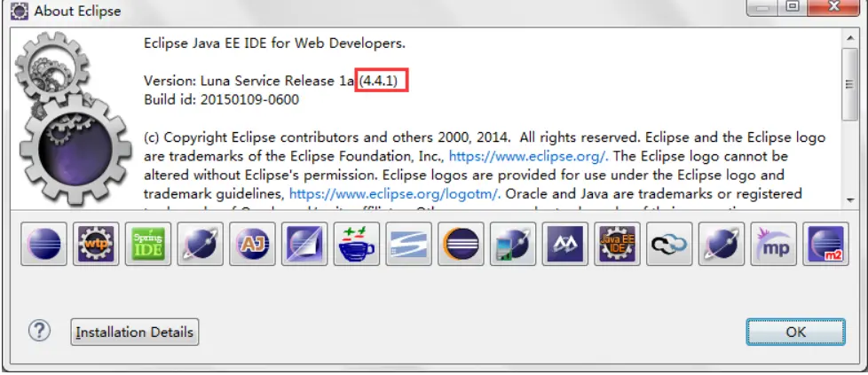
Task: Click the planet-orbit icon beside the mp icon
Action: [722, 244]
